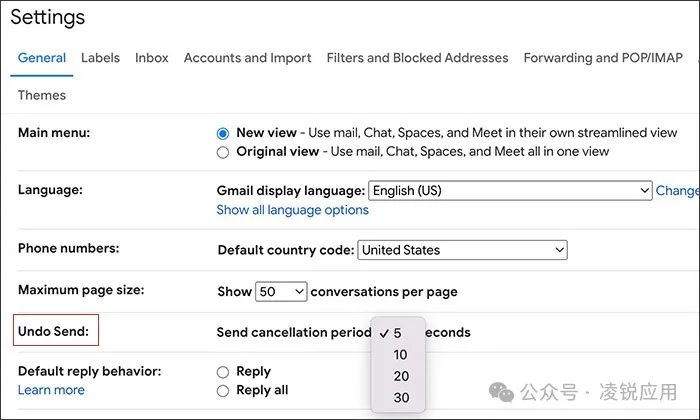The height and width of the screenshot is (420, 700).
Task: Open Forwarding and POP/IMAP tab
Action: tap(603, 58)
